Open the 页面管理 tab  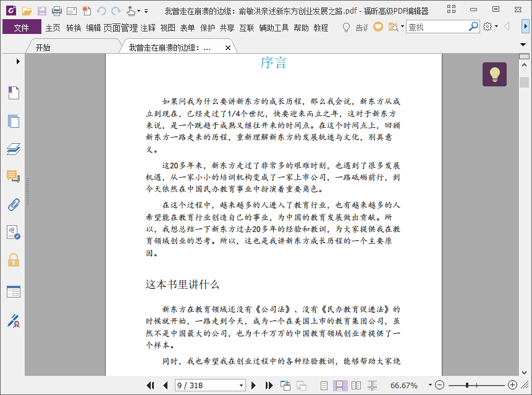tap(120, 27)
